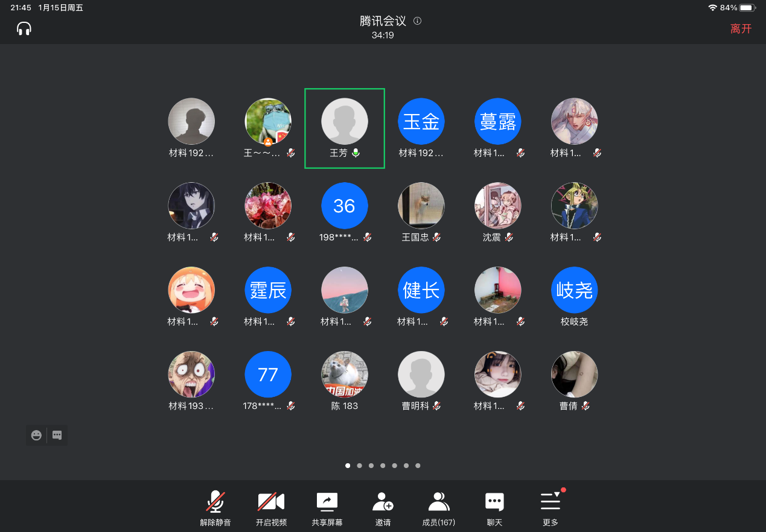Unmute microphone with 解除静音

coord(215,508)
